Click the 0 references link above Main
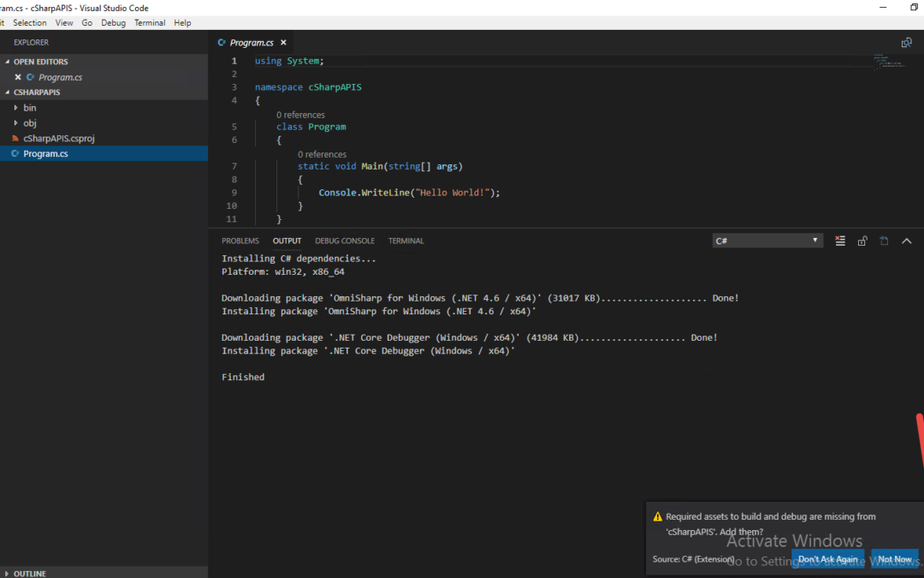The image size is (924, 578). click(322, 154)
